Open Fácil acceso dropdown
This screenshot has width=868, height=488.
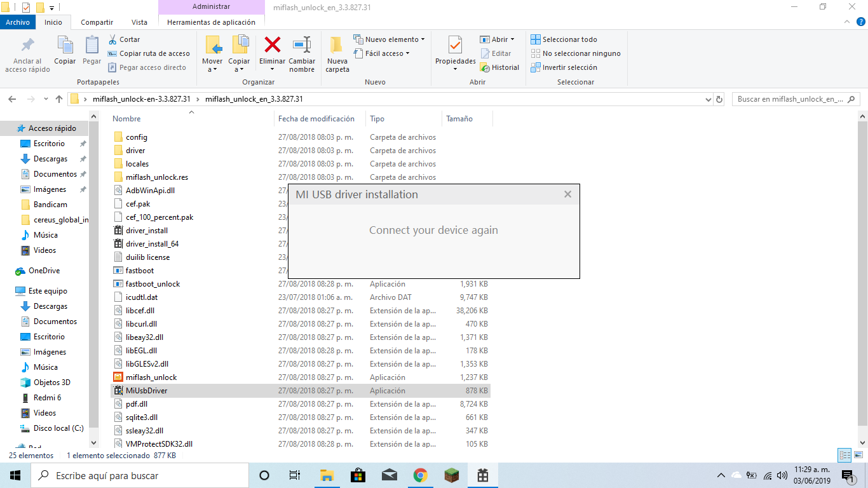point(382,53)
